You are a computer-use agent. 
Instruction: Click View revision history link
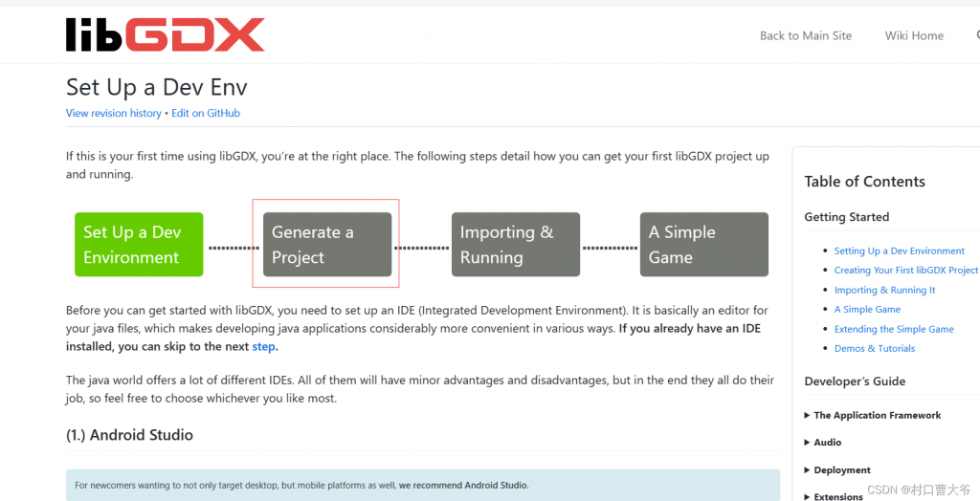(x=113, y=113)
